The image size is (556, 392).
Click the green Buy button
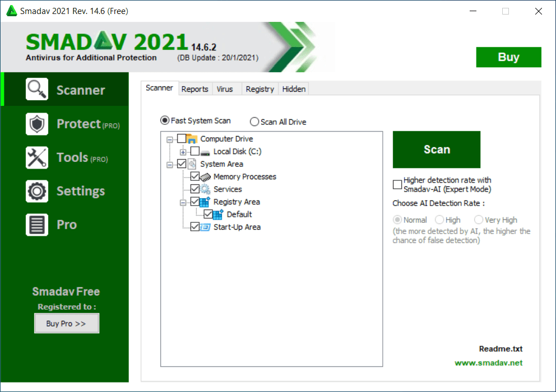click(x=509, y=57)
